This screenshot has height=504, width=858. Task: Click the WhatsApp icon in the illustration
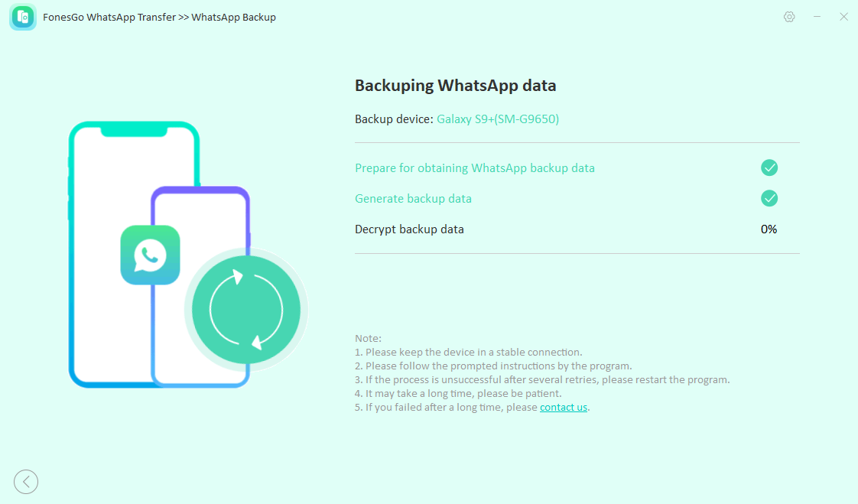[x=150, y=255]
